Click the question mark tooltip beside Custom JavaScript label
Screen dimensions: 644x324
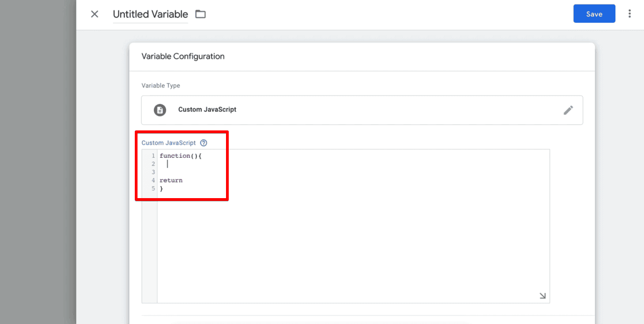click(x=203, y=142)
